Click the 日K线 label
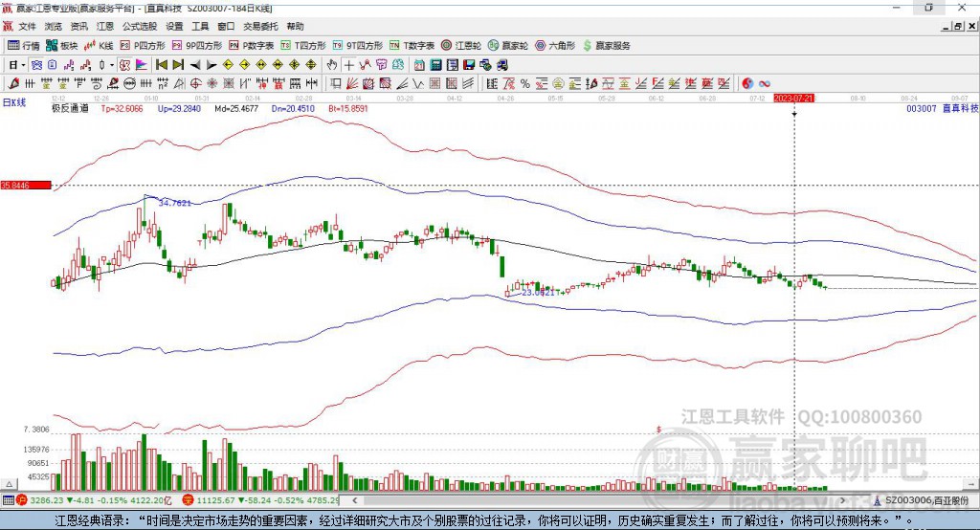This screenshot has height=530, width=980. click(x=14, y=102)
